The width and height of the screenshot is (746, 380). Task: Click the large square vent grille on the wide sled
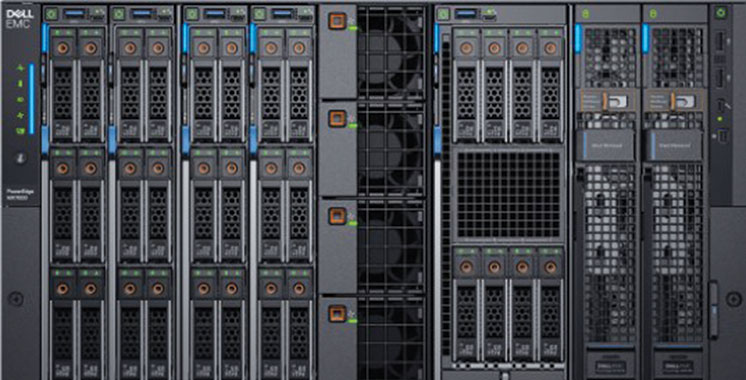509,195
